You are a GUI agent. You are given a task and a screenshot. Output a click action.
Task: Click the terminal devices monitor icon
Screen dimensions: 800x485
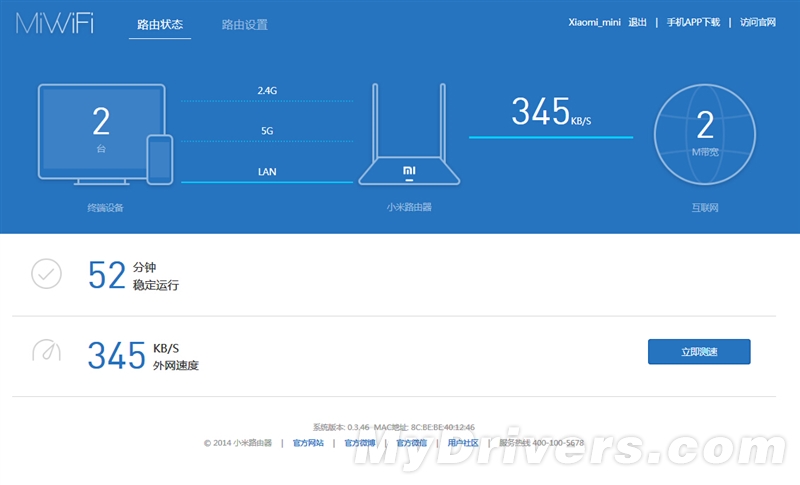tap(102, 134)
